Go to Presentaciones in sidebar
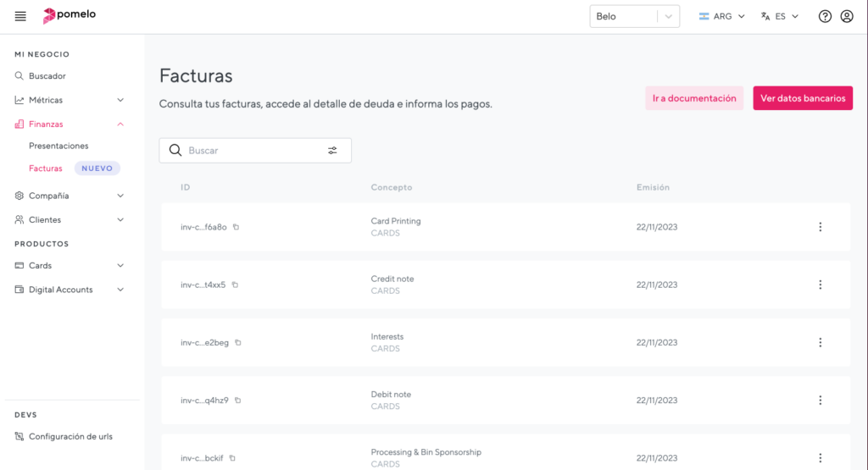 (x=58, y=146)
